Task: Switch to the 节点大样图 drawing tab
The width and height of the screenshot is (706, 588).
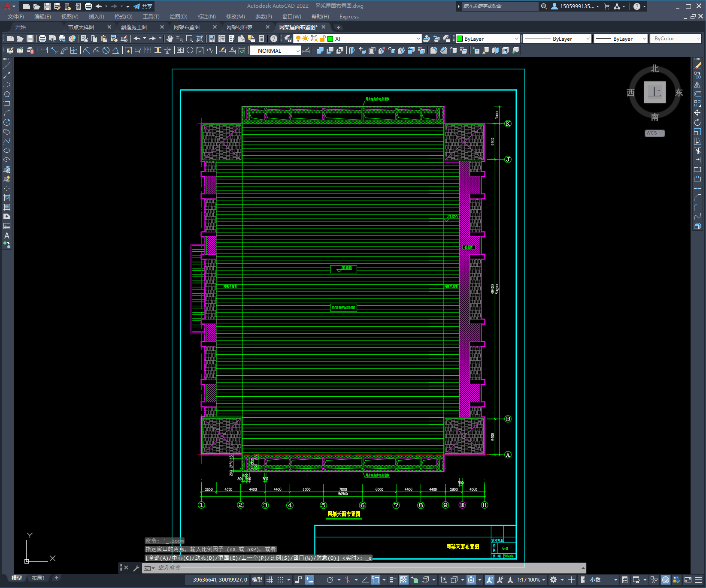Action: pyautogui.click(x=81, y=27)
